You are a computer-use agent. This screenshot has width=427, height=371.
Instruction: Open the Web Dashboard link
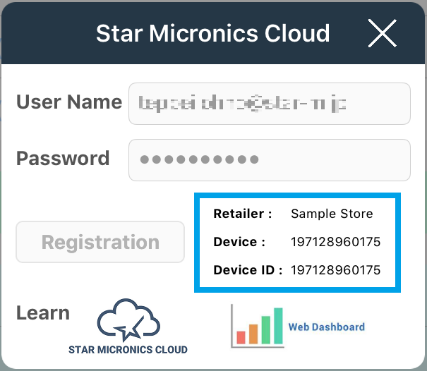326,327
